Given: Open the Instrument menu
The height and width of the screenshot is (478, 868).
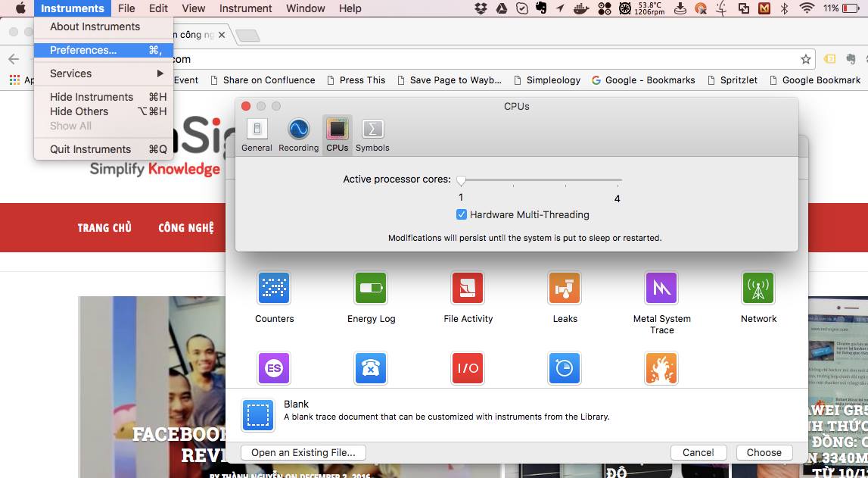Looking at the screenshot, I should 246,8.
